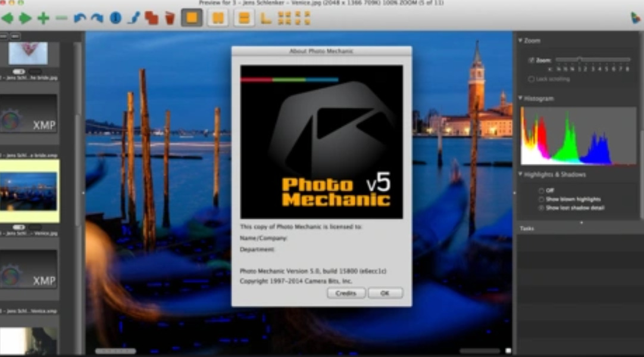Screen dimensions: 644x357
Task: Toggle dark color-class pill under he bride.jpg
Action: point(35,72)
